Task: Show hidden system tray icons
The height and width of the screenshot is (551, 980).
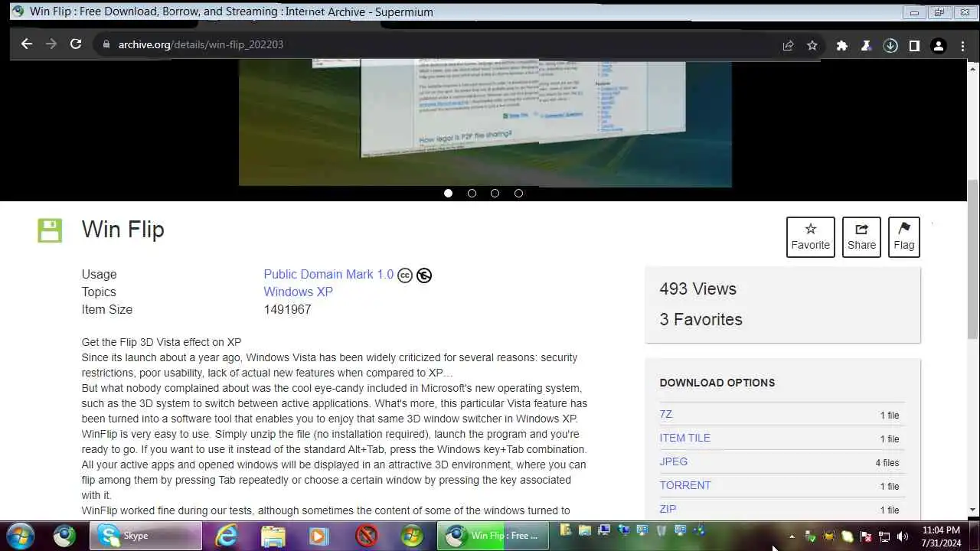Action: (792, 536)
